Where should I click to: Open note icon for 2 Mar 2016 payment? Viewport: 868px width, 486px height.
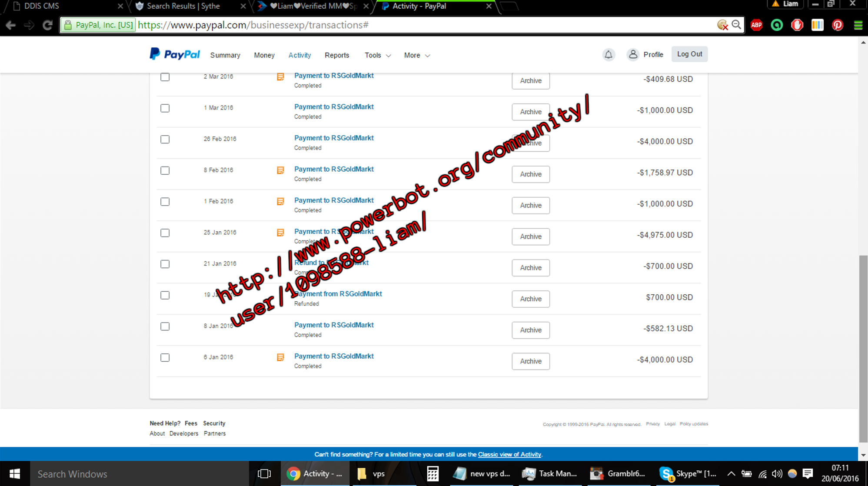pos(280,77)
